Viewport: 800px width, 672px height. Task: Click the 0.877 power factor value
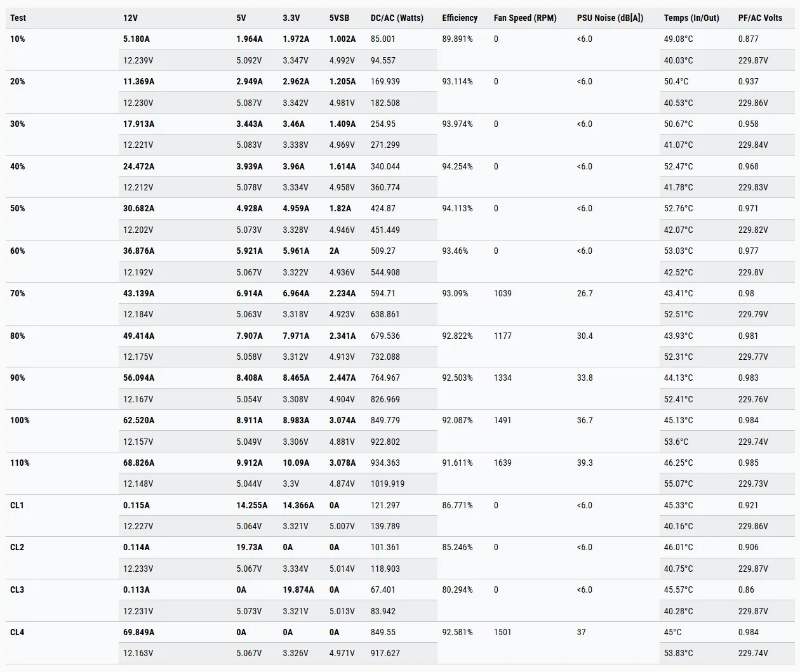(748, 39)
